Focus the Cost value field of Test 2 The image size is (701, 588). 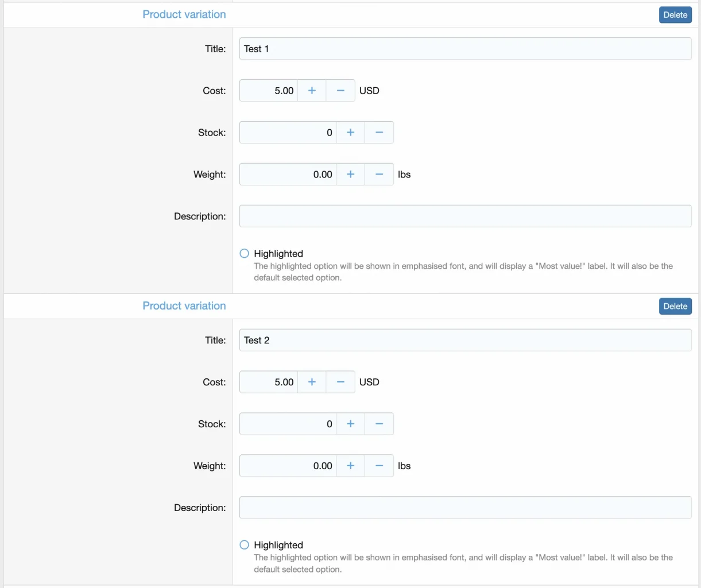[269, 382]
